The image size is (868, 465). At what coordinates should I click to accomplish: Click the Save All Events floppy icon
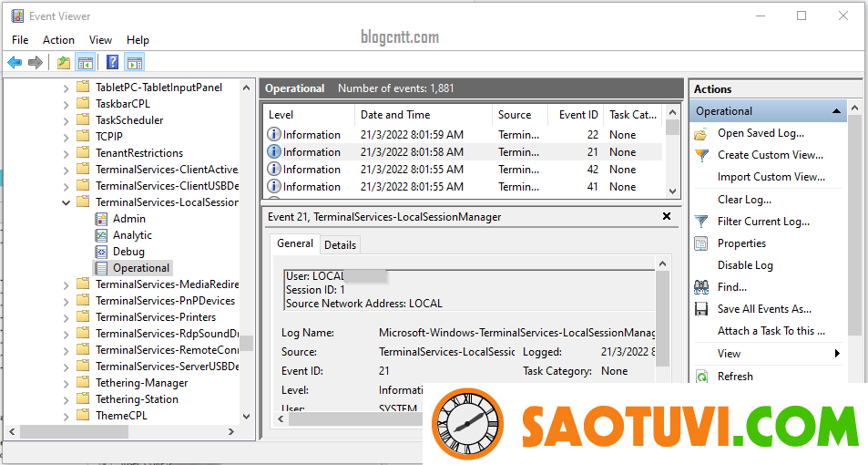[701, 309]
